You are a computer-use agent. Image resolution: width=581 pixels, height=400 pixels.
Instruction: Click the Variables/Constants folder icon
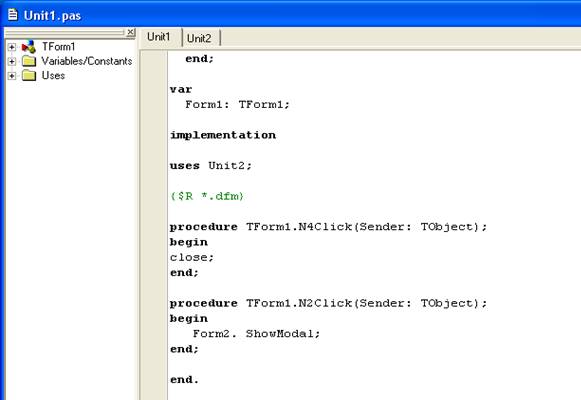[29, 61]
